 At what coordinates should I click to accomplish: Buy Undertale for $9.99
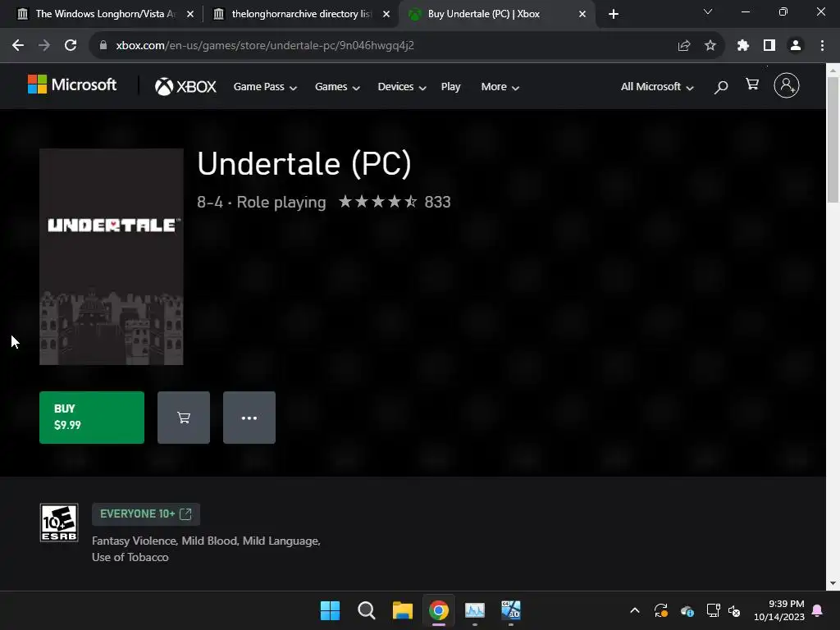pyautogui.click(x=92, y=418)
